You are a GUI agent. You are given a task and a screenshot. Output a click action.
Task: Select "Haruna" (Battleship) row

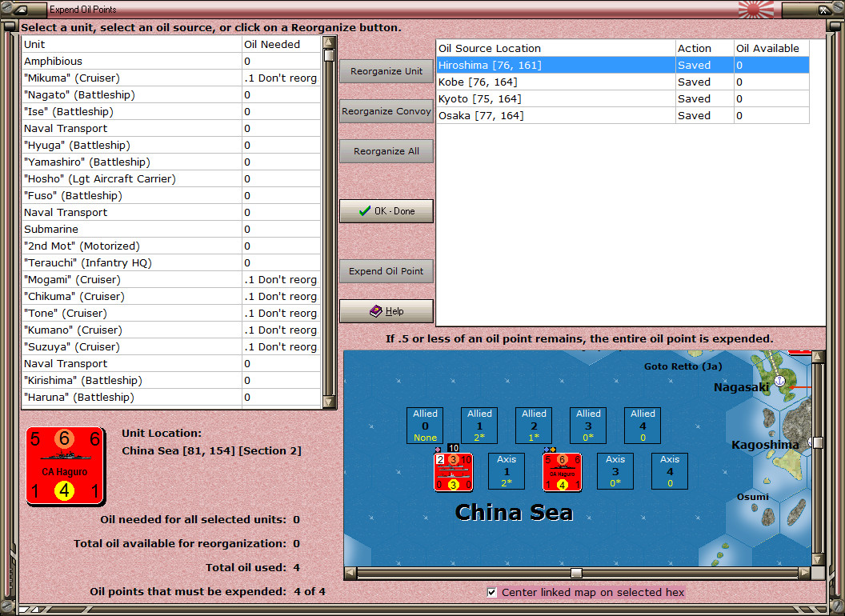[170, 397]
